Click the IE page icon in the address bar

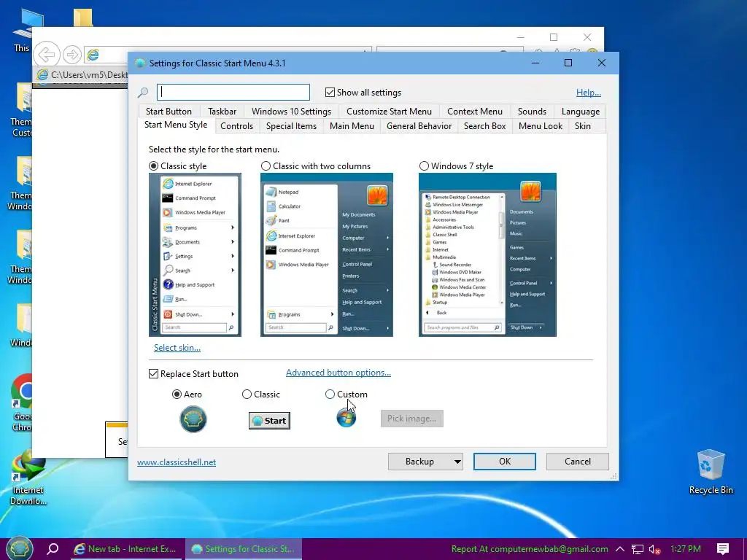tap(93, 55)
